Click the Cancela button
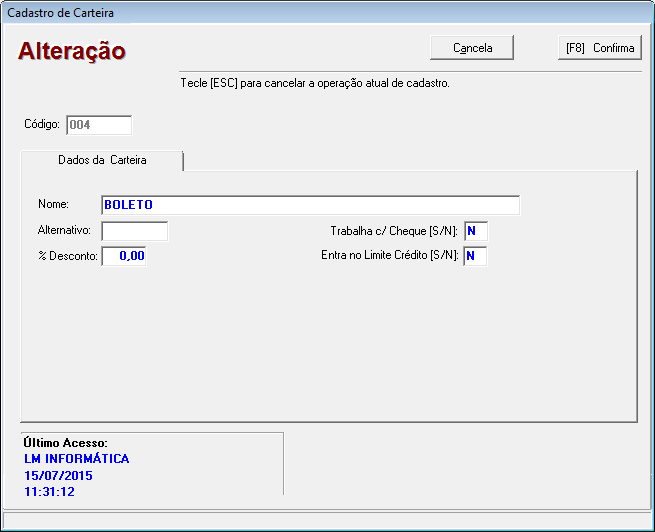This screenshot has height=532, width=655. coord(472,48)
